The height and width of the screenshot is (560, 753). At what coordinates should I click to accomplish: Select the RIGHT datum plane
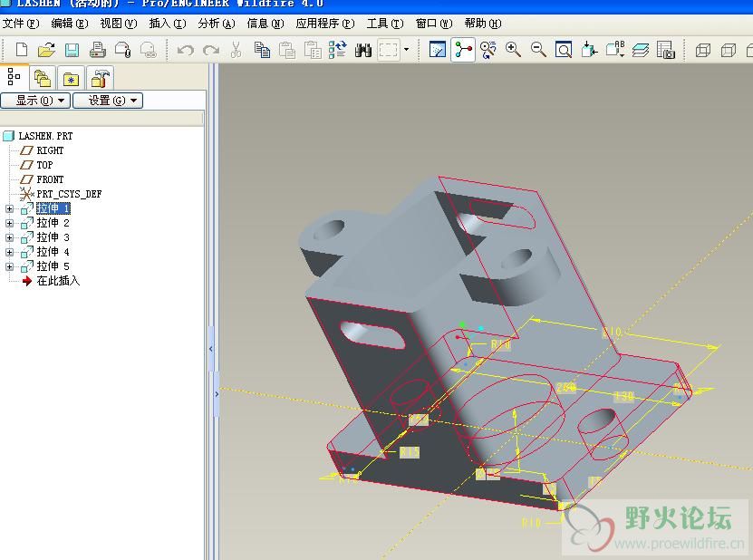(50, 150)
